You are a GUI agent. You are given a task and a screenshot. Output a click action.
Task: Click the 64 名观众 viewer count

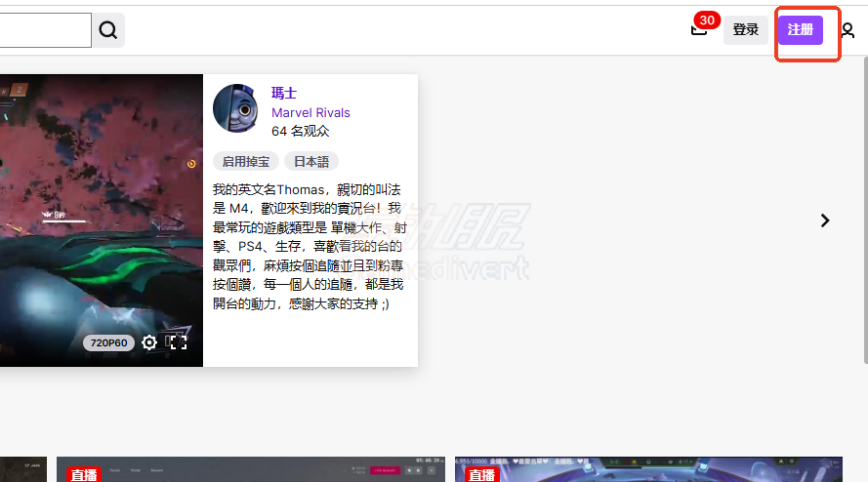coord(300,131)
